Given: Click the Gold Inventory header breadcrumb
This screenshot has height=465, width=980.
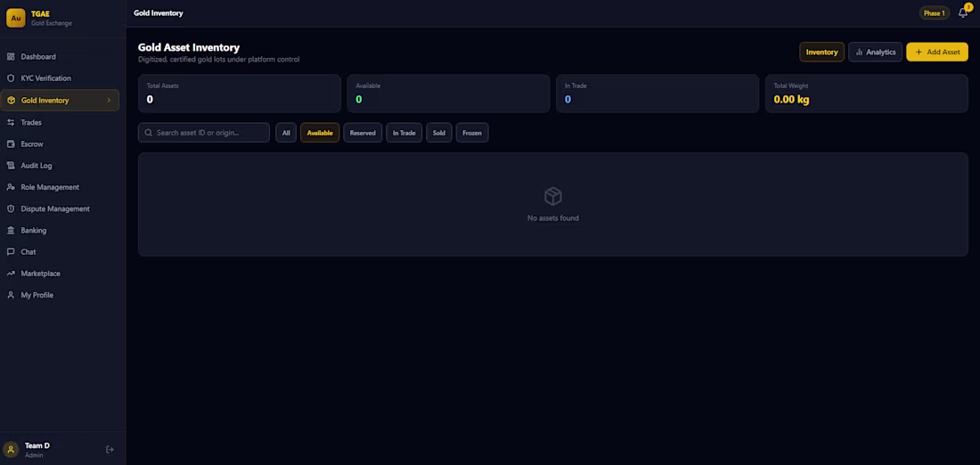Looking at the screenshot, I should coord(159,13).
